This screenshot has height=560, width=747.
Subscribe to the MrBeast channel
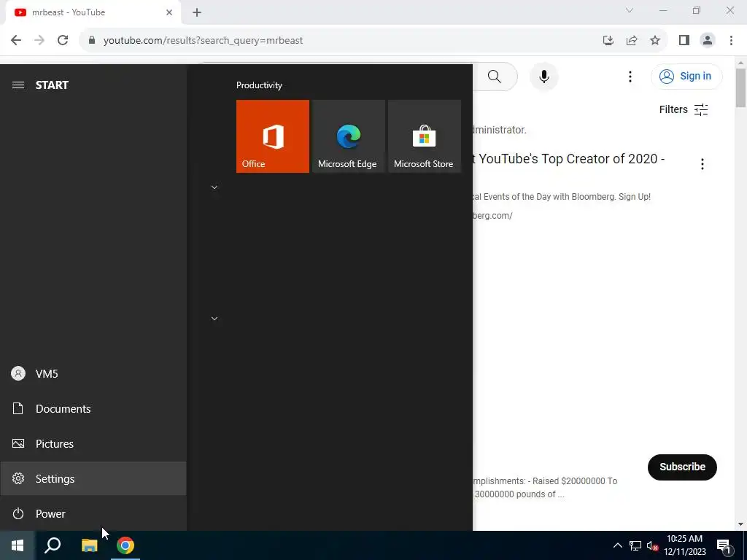point(682,467)
